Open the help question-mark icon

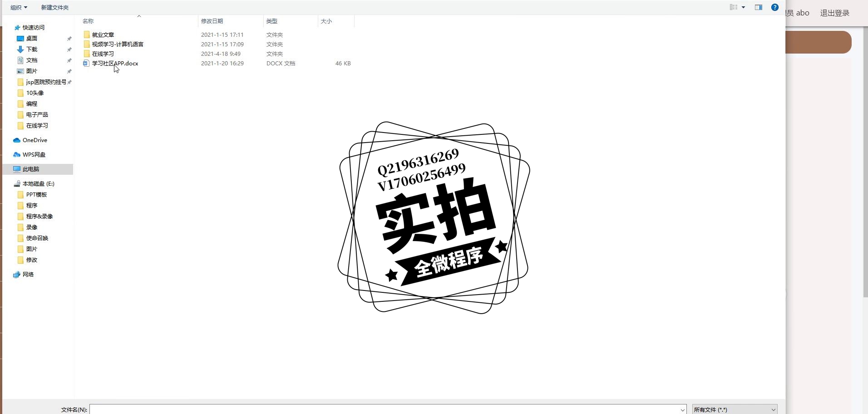point(775,7)
